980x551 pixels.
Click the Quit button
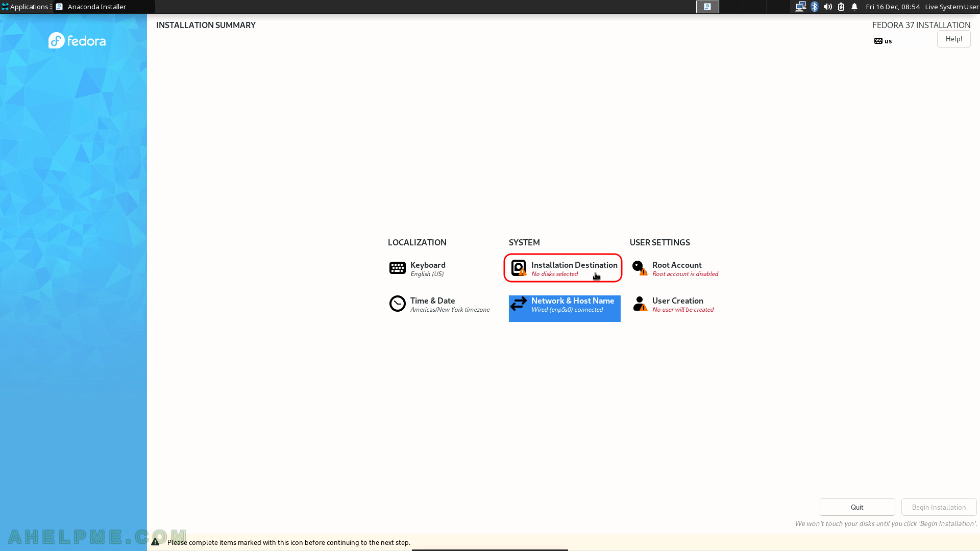pos(857,507)
